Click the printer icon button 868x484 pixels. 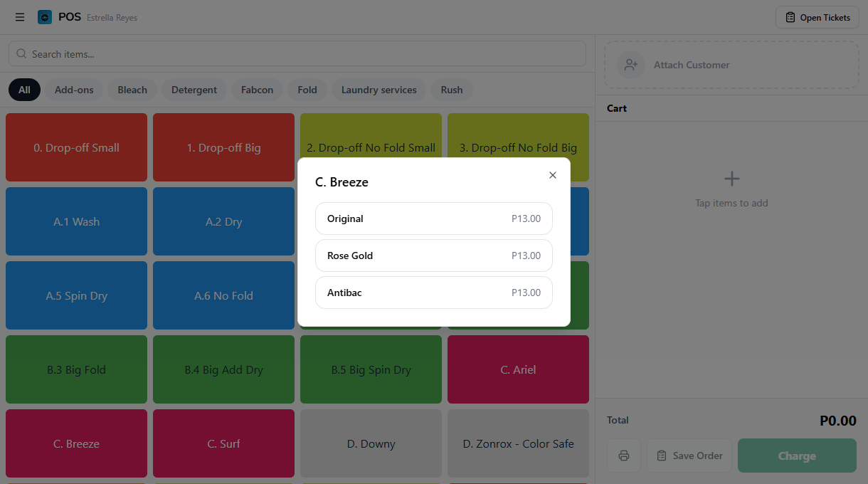[624, 456]
